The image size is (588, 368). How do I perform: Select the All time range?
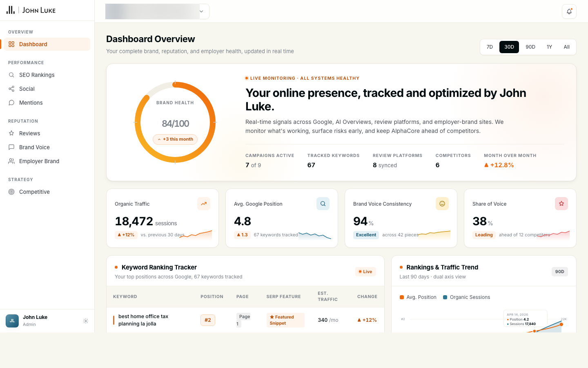tap(567, 47)
